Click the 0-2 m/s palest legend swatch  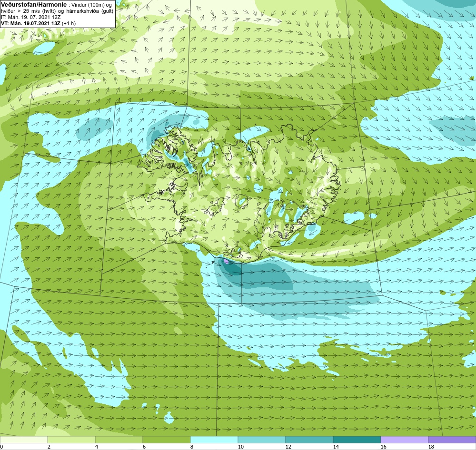tap(24, 440)
